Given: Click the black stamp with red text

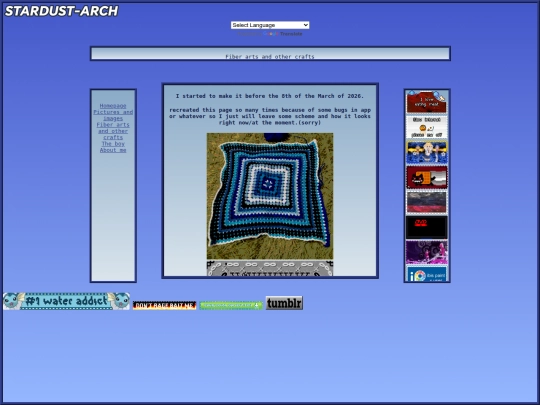Looking at the screenshot, I should point(427,227).
